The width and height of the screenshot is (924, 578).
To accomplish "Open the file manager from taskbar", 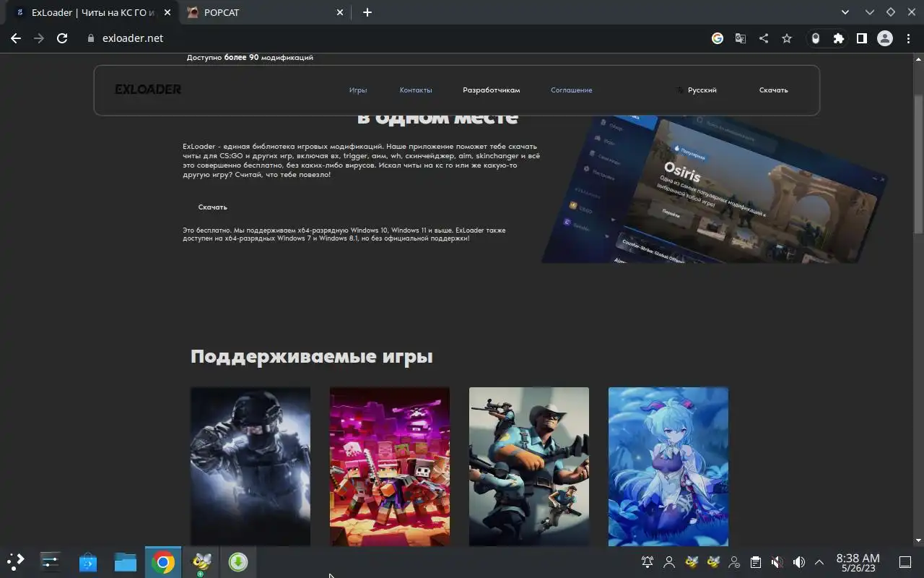I will [x=126, y=561].
